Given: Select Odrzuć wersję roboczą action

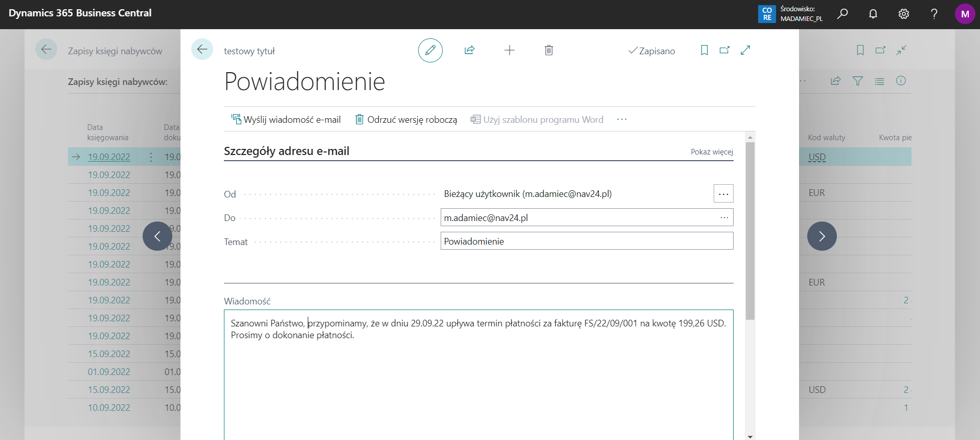Looking at the screenshot, I should 406,120.
